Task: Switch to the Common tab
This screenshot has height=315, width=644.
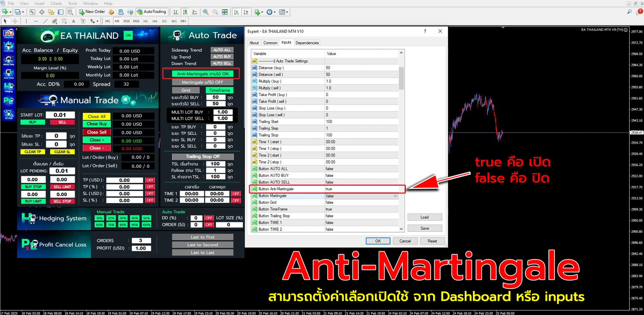Action: 270,43
